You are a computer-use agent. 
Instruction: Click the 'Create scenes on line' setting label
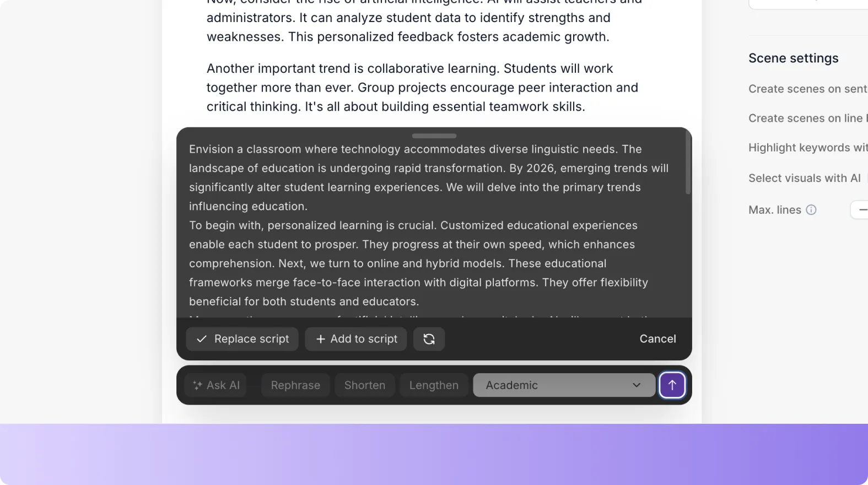point(806,118)
